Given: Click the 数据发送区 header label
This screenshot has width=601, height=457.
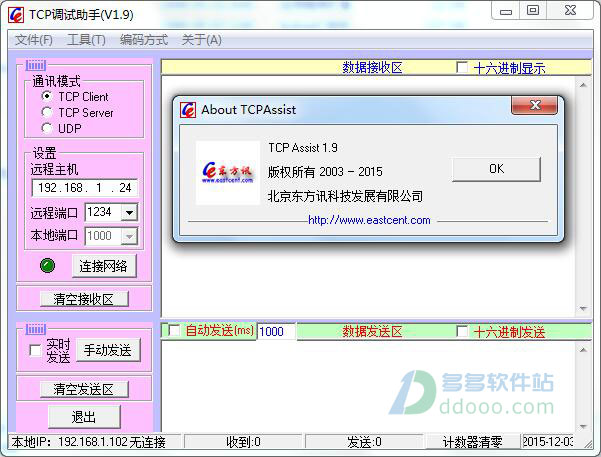Looking at the screenshot, I should click(x=372, y=331).
